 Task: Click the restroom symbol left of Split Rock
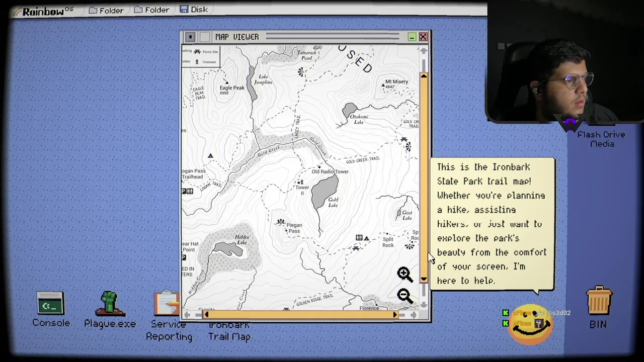coord(359,238)
